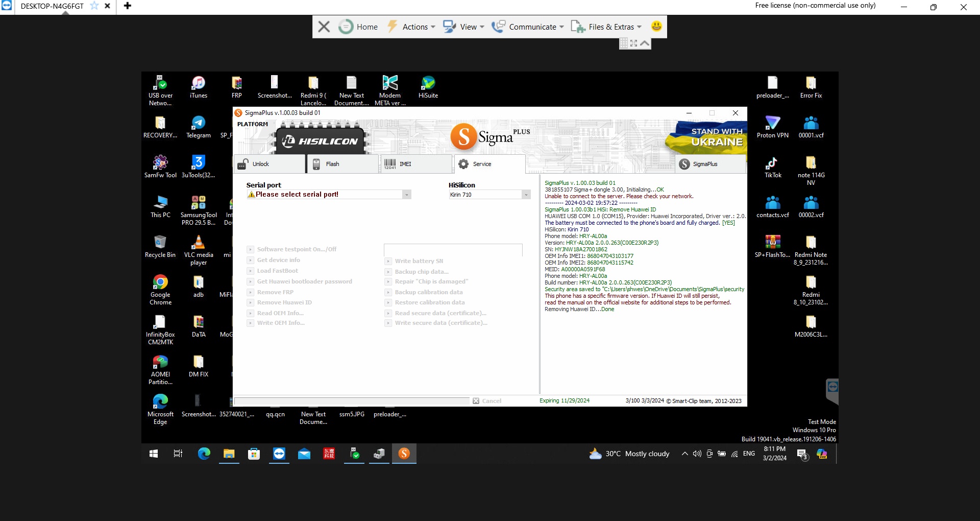980x521 pixels.
Task: Open the Communicate menu
Action: tap(528, 27)
